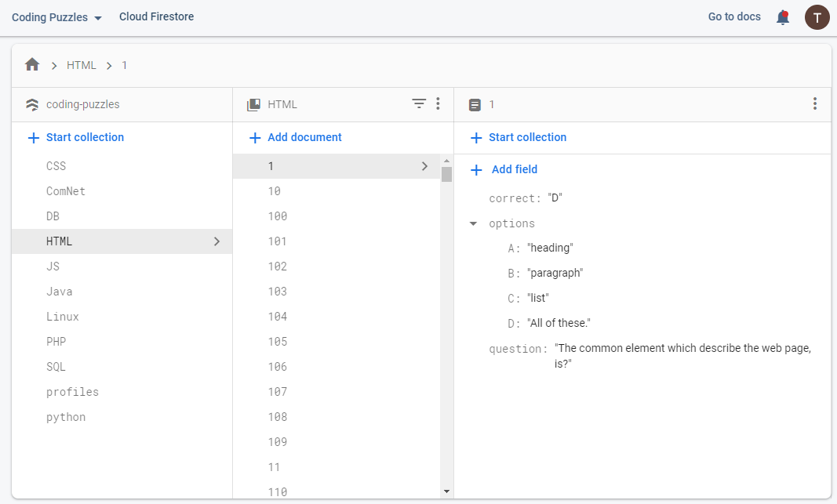837x504 pixels.
Task: Select the profiles collection
Action: point(72,392)
